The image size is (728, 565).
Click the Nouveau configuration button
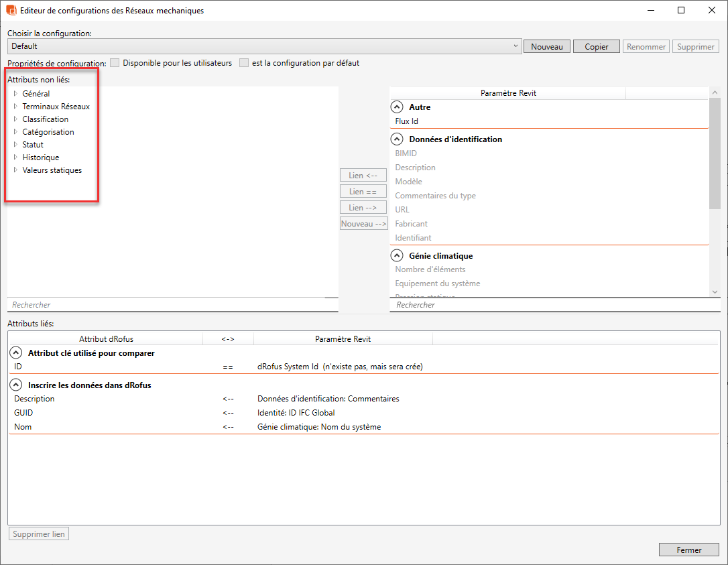(546, 47)
